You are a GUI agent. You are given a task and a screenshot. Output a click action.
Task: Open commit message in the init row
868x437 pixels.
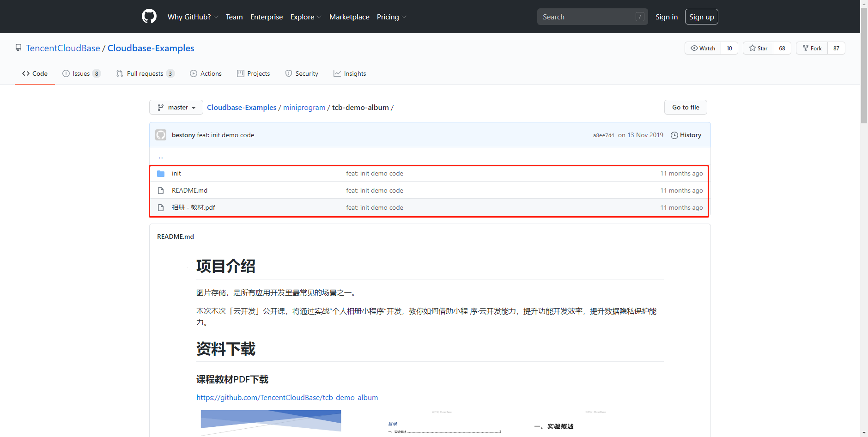pos(375,174)
